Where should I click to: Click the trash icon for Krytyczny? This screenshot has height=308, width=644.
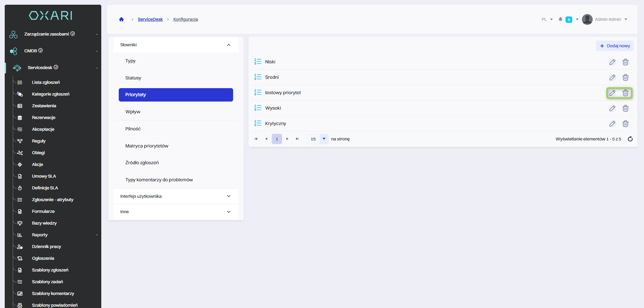(625, 124)
